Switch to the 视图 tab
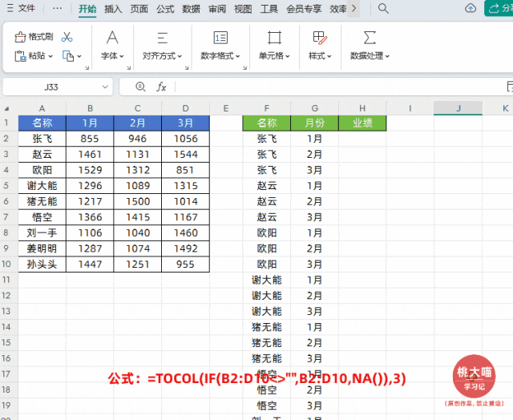513x420 pixels. pos(243,9)
